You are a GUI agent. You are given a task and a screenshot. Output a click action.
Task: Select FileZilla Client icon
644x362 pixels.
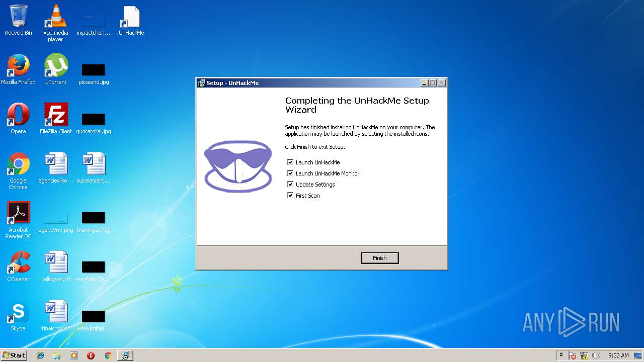pyautogui.click(x=55, y=119)
